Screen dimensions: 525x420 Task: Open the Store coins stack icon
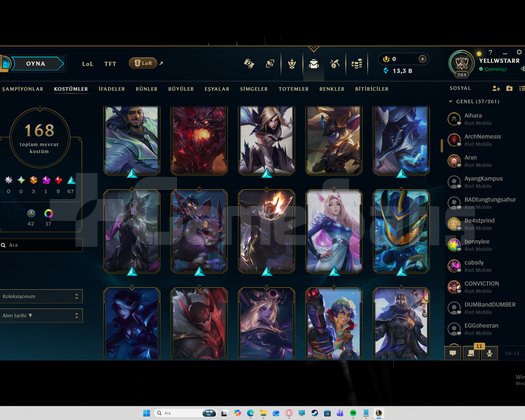tap(357, 64)
